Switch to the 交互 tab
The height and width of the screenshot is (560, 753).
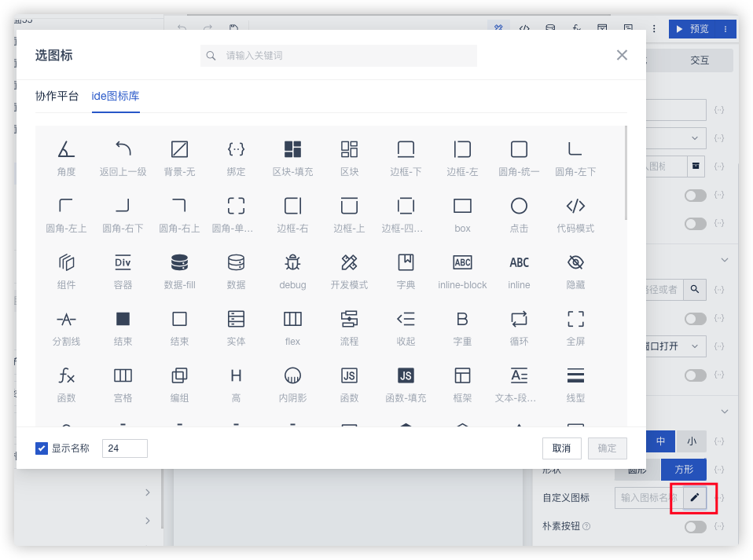tap(700, 60)
